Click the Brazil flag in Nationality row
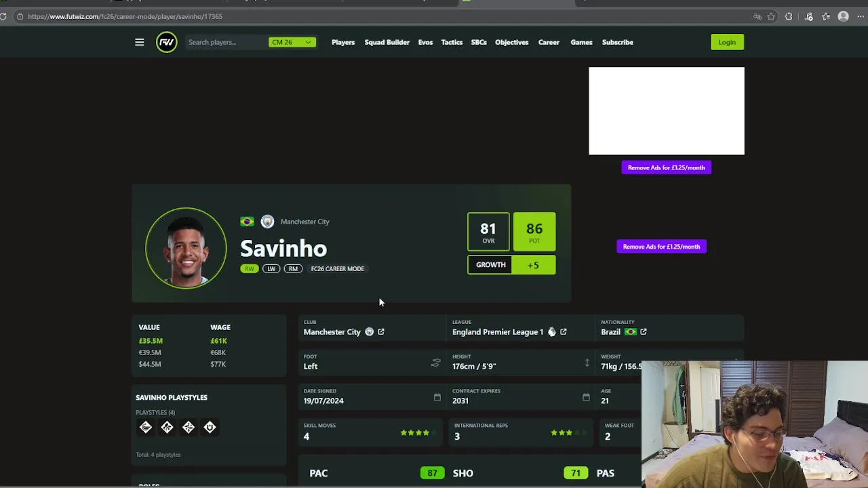Image resolution: width=868 pixels, height=488 pixels. click(631, 332)
